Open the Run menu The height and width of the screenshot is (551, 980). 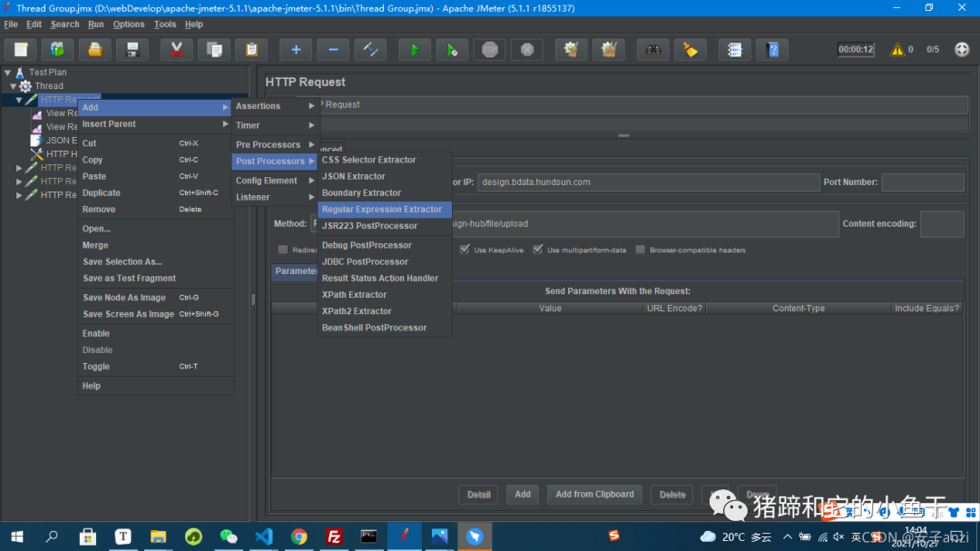click(x=95, y=25)
